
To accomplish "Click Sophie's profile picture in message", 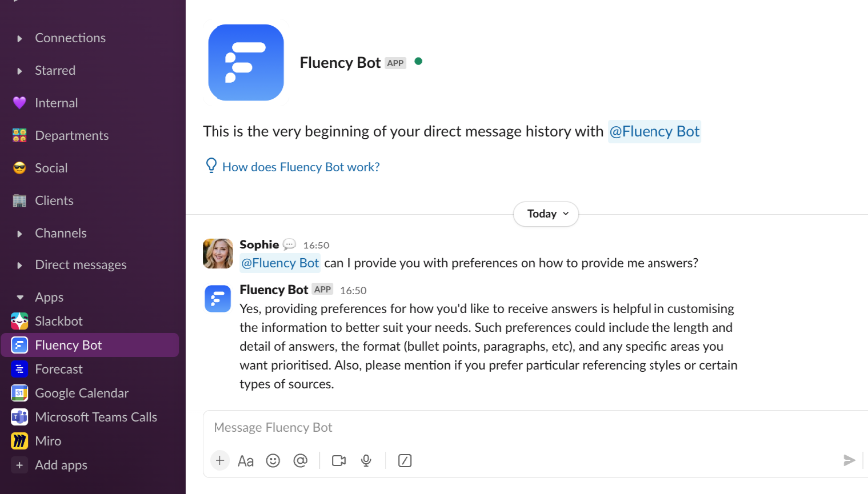I will coord(218,253).
